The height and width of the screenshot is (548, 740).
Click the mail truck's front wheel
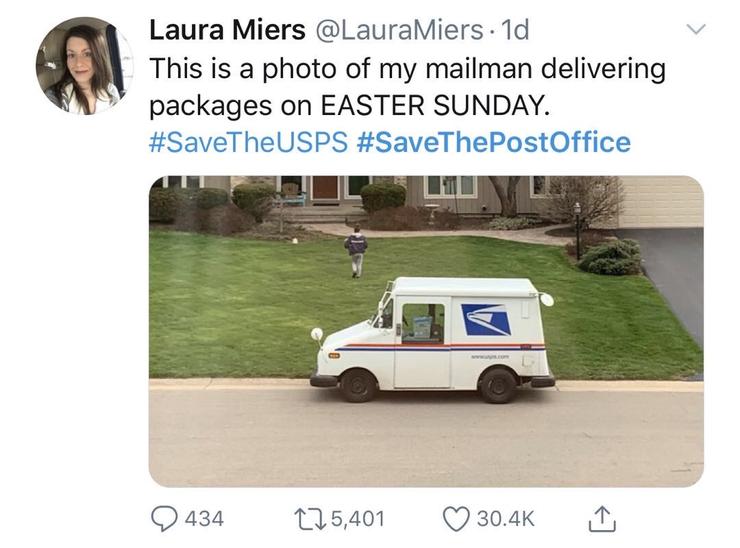(358, 385)
